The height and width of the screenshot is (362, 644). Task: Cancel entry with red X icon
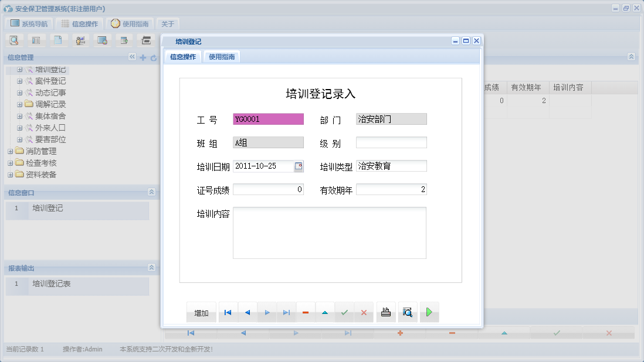[x=364, y=312]
